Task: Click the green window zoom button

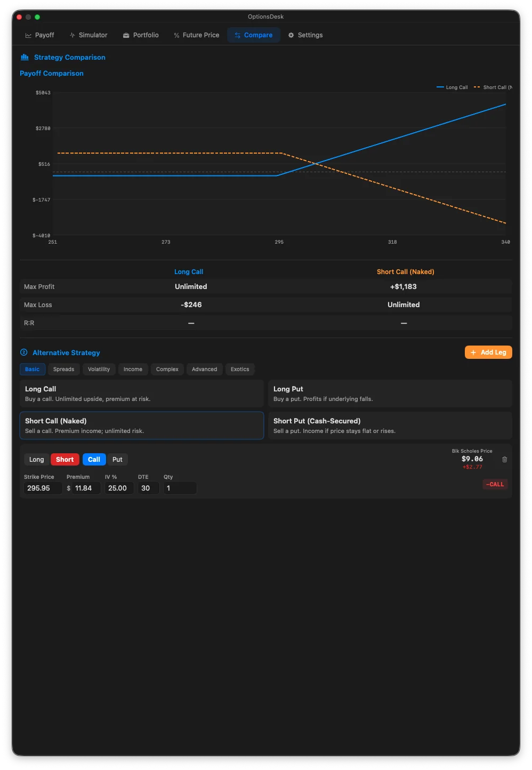Action: [x=37, y=17]
